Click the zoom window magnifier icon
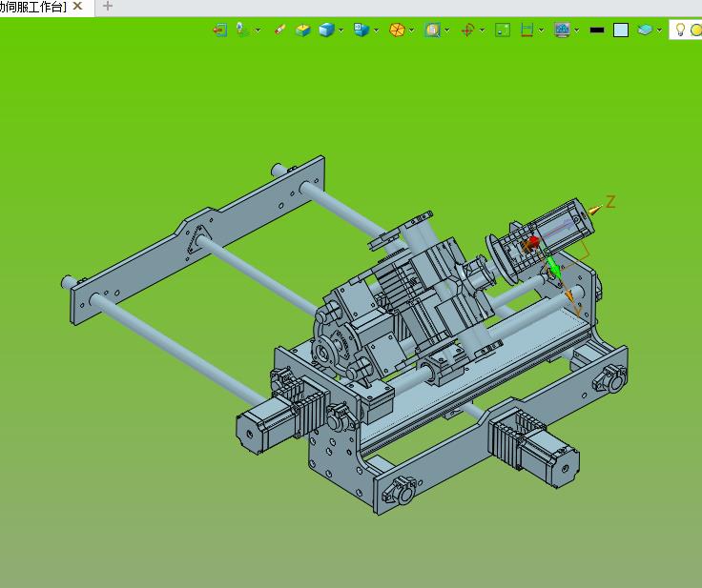Screen dimensions: 702x588 pyautogui.click(x=432, y=30)
